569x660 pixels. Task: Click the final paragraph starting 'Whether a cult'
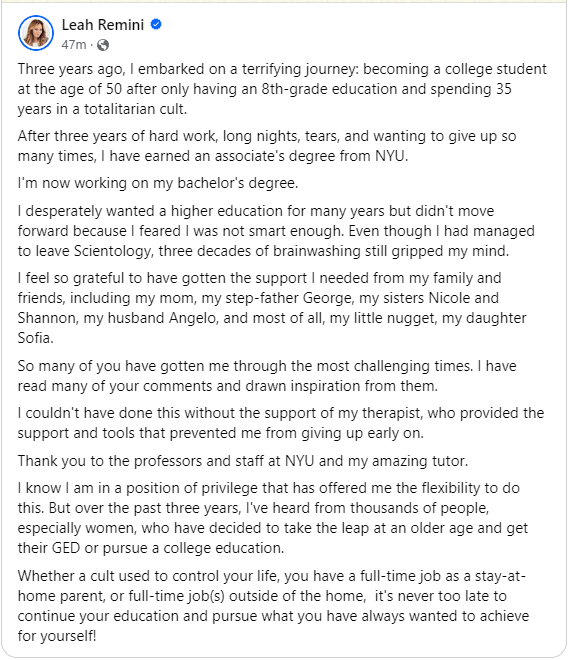point(273,606)
